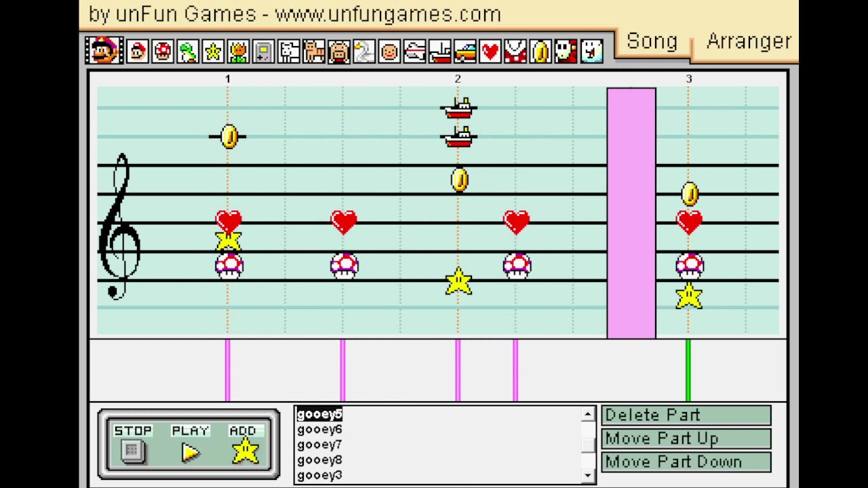The image size is (868, 488).
Task: Select gooey8 in the parts list
Action: [319, 460]
